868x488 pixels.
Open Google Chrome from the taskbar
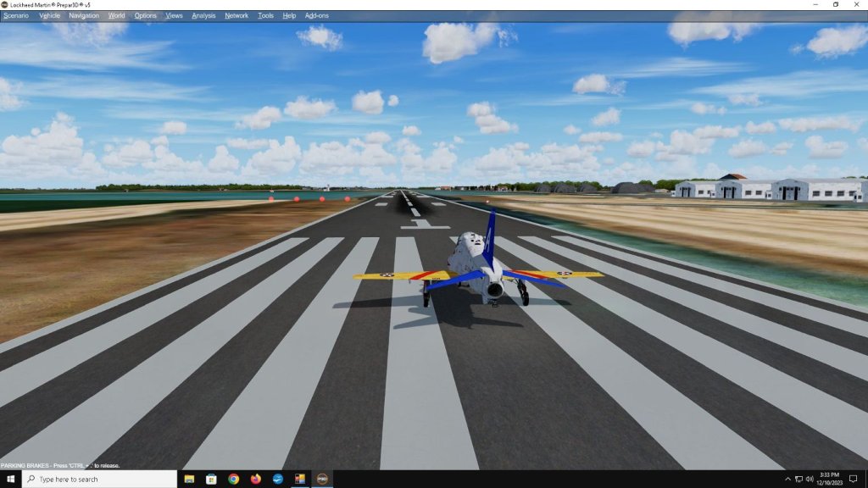[x=233, y=479]
